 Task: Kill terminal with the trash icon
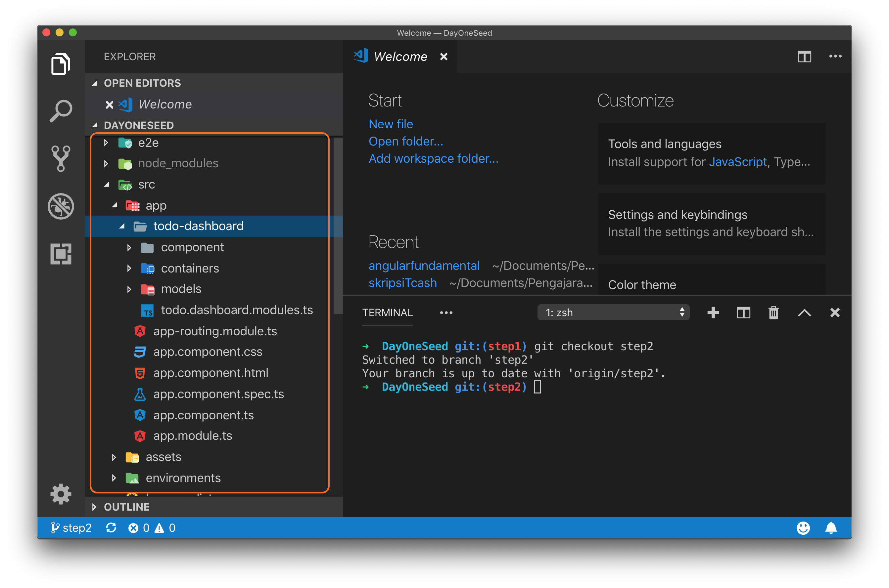coord(773,313)
